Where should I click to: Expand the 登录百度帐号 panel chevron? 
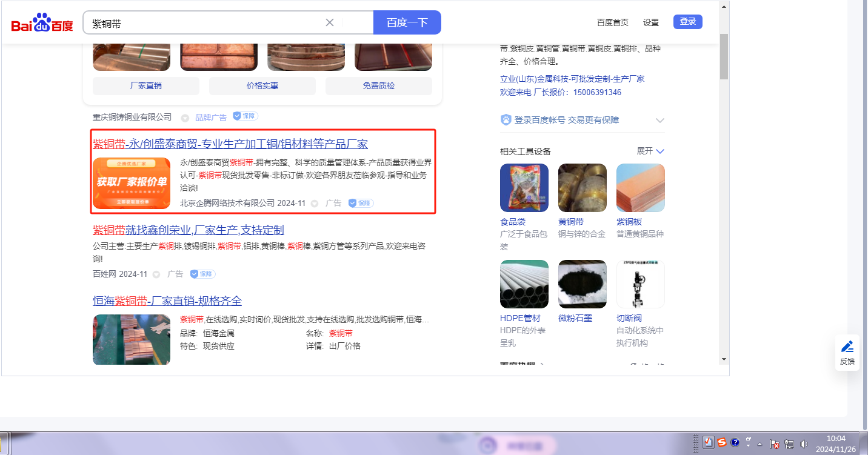[x=660, y=120]
